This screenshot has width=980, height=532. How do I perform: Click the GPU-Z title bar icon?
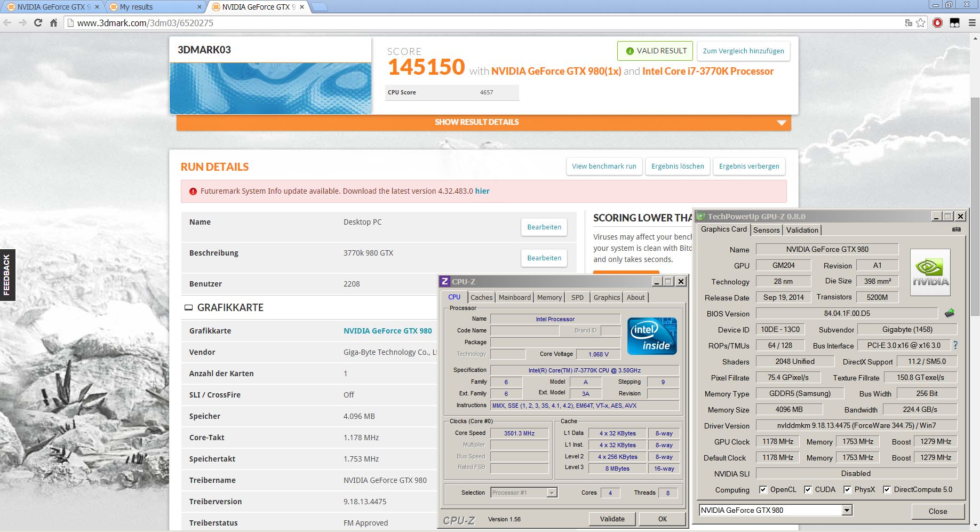(701, 216)
